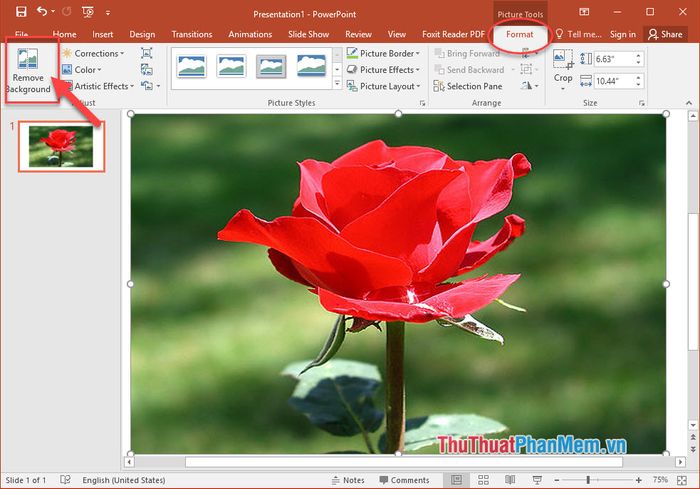Viewport: 700px width, 489px height.
Task: Apply the fourth picture style thumbnail
Action: click(x=311, y=66)
